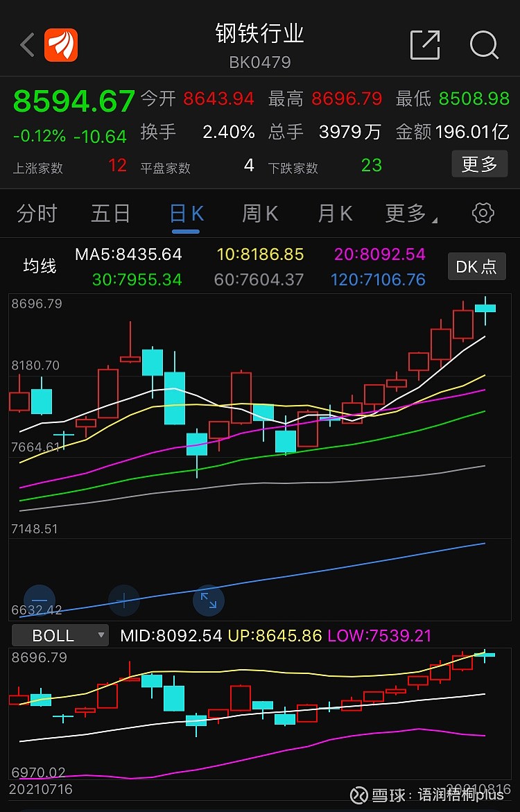Tap the BK0479 sector code
Image resolution: width=520 pixels, height=812 pixels.
pos(260,62)
